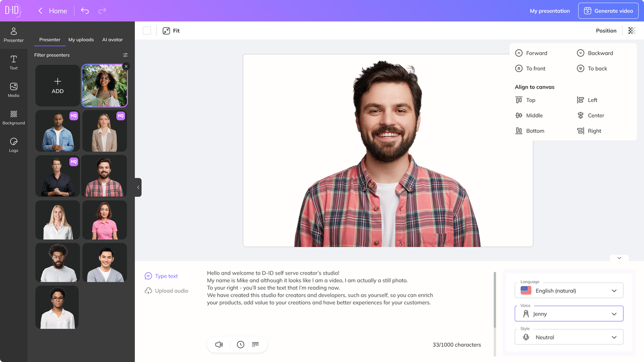Viewport: 644px width, 362px height.
Task: Click the presenter on the canvas
Action: click(387, 154)
